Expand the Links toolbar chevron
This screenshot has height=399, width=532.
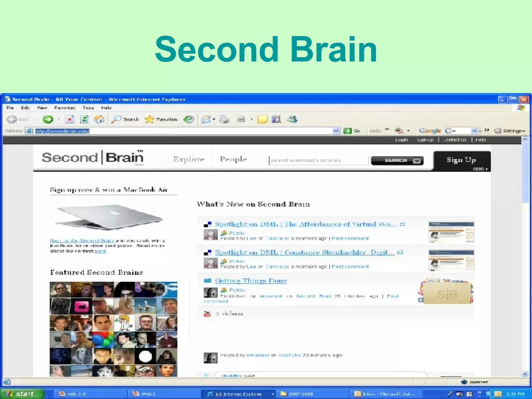387,129
